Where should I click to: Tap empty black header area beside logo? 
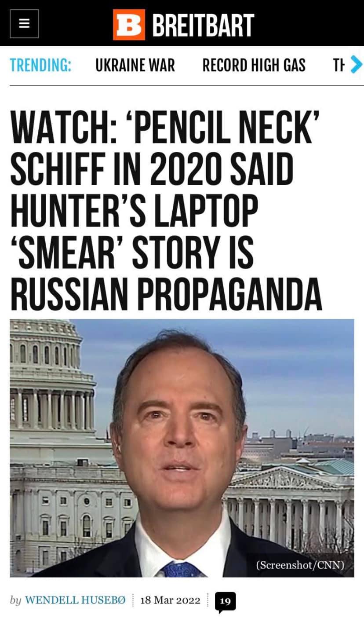coord(308,24)
